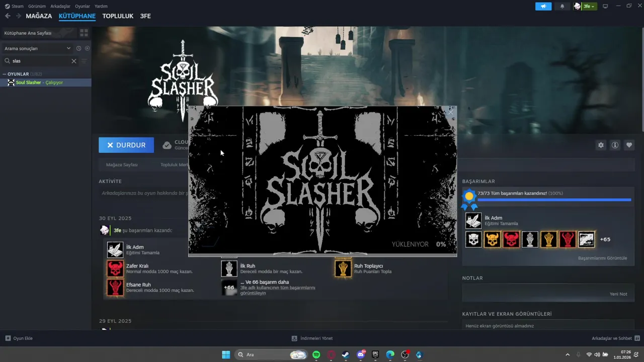Click the ready-to-play filter icon
Viewport: 644px width, 362px height.
coord(87,48)
